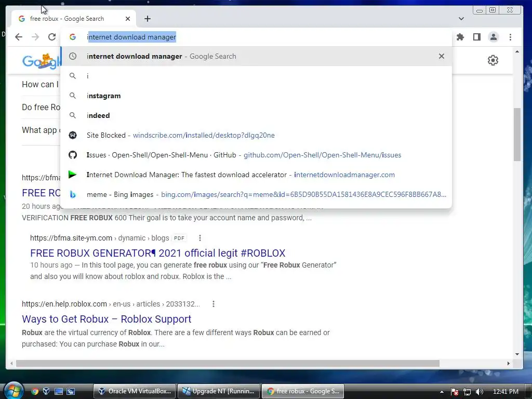Expand the 'What app' question

coord(41,130)
